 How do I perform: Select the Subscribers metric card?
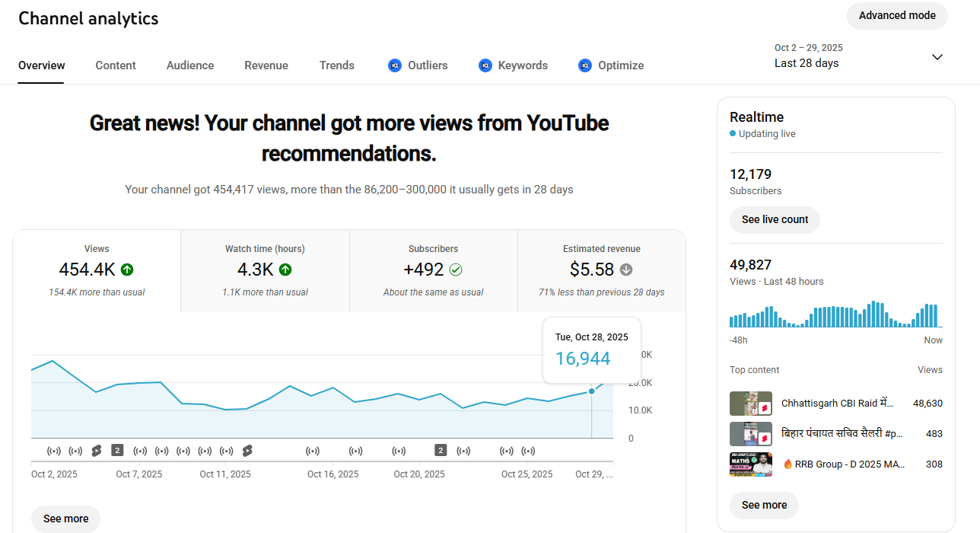[434, 271]
